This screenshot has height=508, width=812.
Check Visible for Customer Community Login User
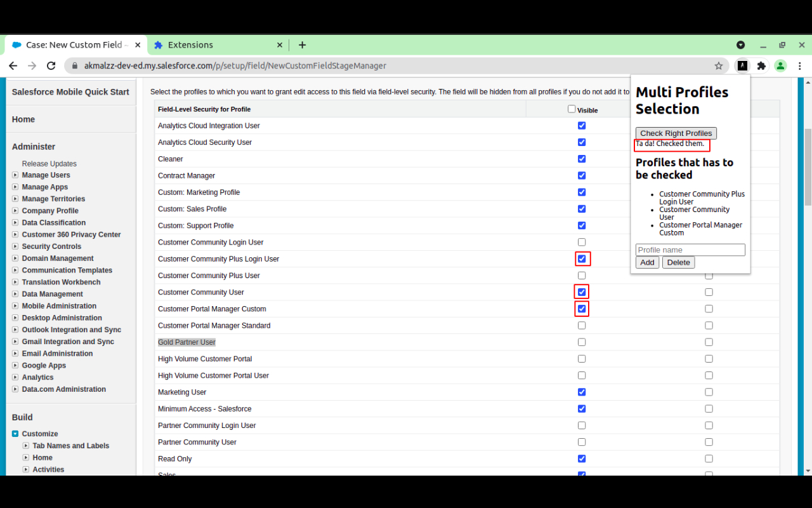(x=582, y=242)
